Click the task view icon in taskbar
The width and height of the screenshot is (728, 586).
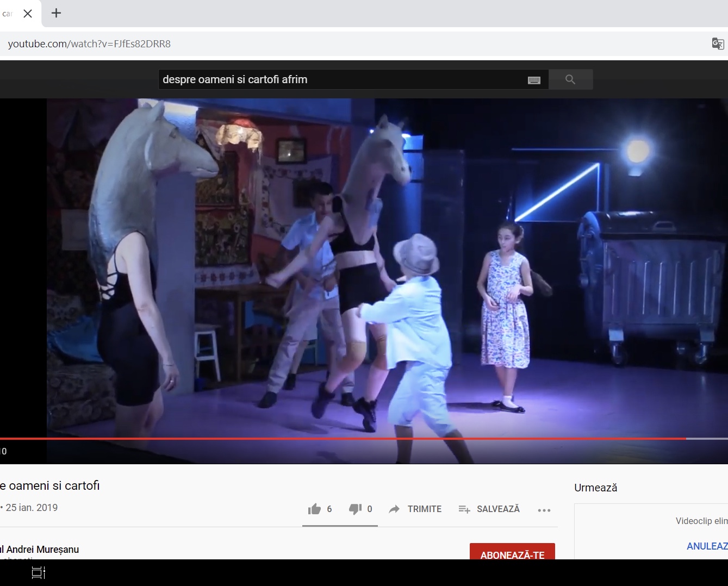(x=39, y=572)
